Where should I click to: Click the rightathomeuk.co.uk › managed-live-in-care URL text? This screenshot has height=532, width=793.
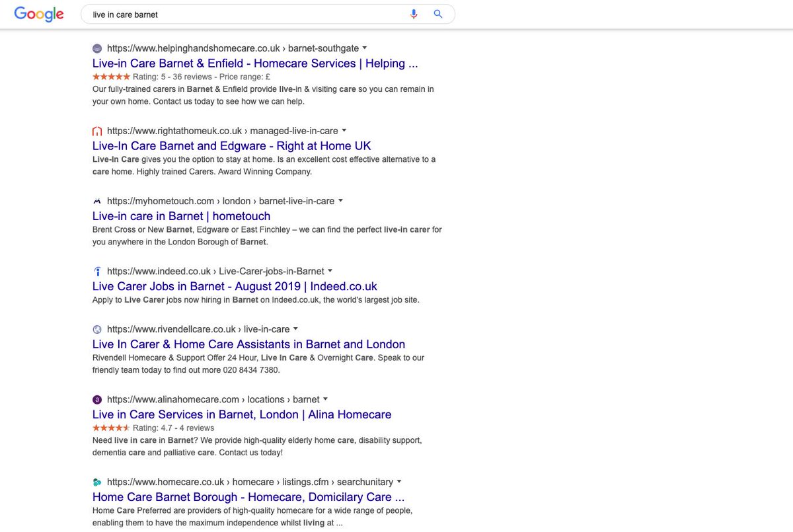tap(222, 131)
